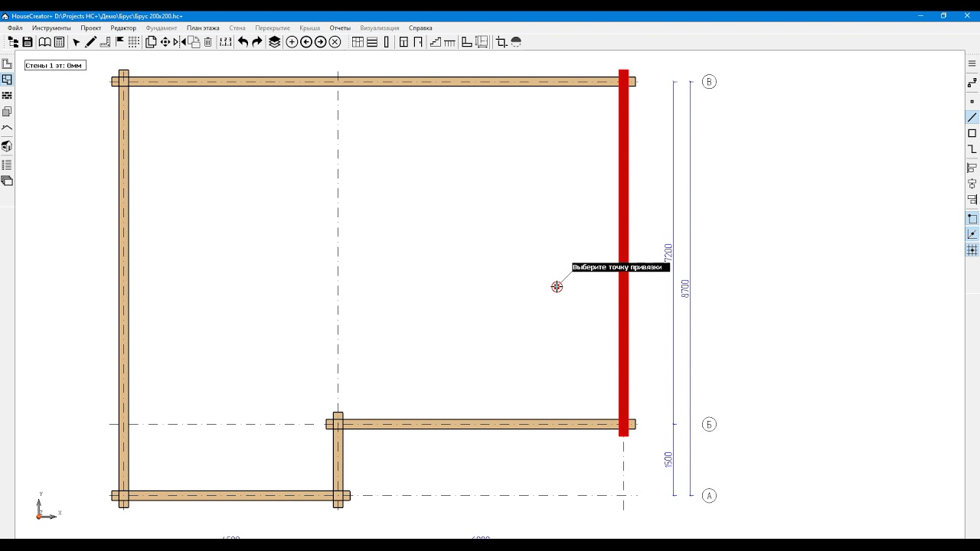
Task: Switch to overlapping squares floors mode in sidebar
Action: tap(7, 112)
